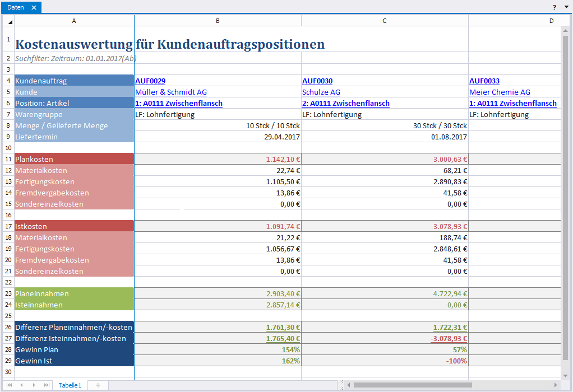Click the select-all corner triangle
This screenshot has width=573, height=392.
pos(9,21)
